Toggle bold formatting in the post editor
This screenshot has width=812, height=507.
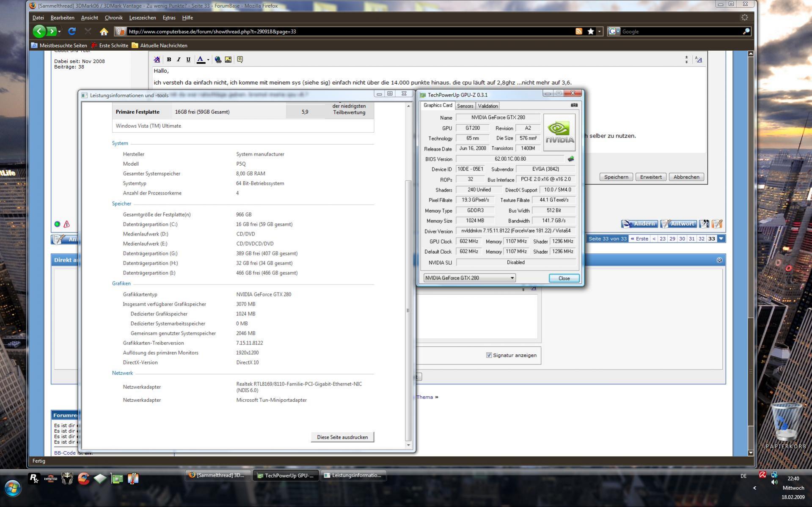tap(169, 60)
